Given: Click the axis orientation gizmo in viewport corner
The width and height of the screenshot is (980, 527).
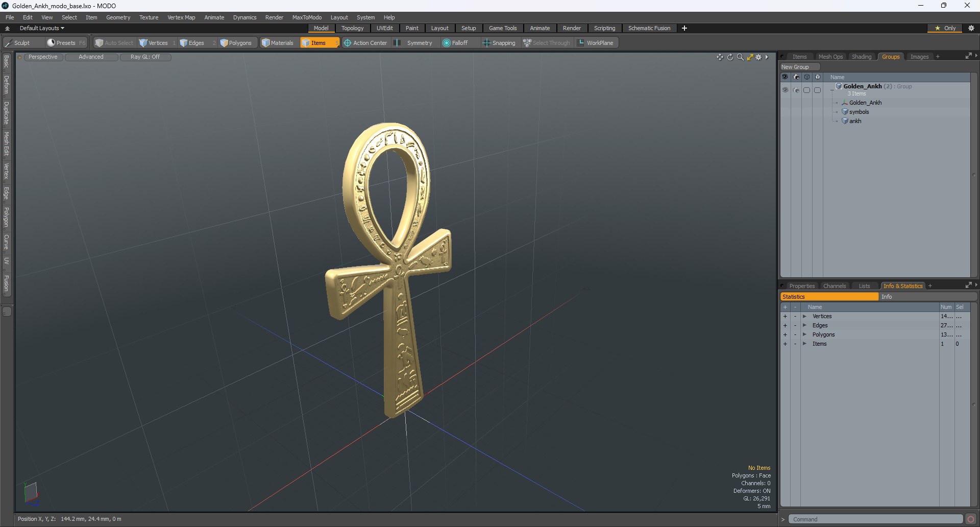Looking at the screenshot, I should click(32, 494).
